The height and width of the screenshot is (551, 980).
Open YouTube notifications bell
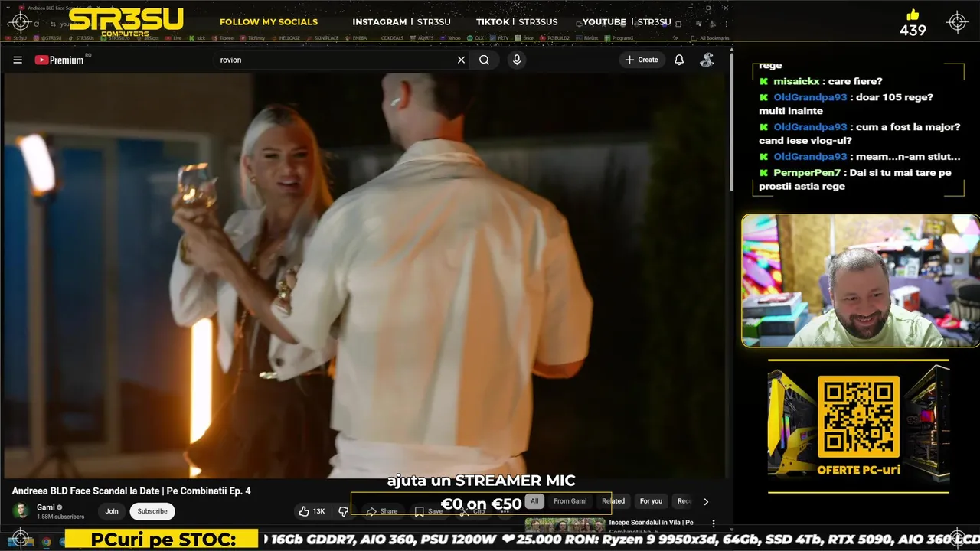(x=679, y=60)
